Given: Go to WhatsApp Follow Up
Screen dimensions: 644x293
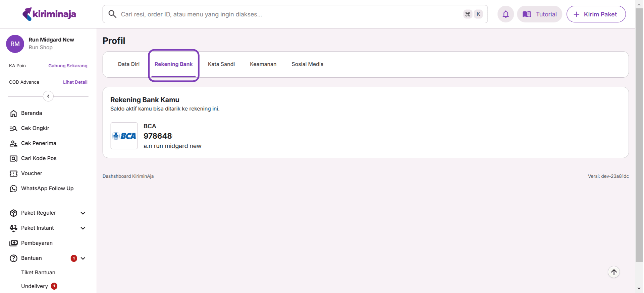Looking at the screenshot, I should point(47,189).
